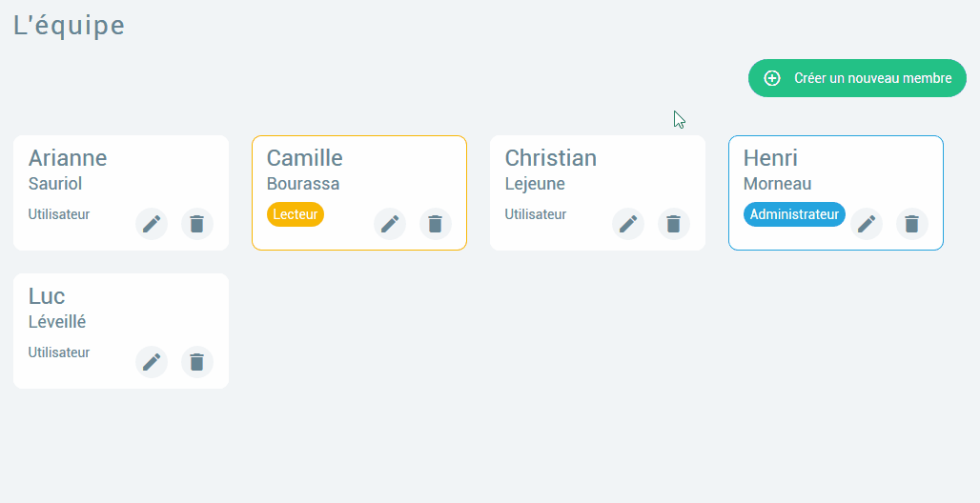Click the yellow Lecteur badge
Viewport: 980px width, 503px height.
(x=296, y=214)
